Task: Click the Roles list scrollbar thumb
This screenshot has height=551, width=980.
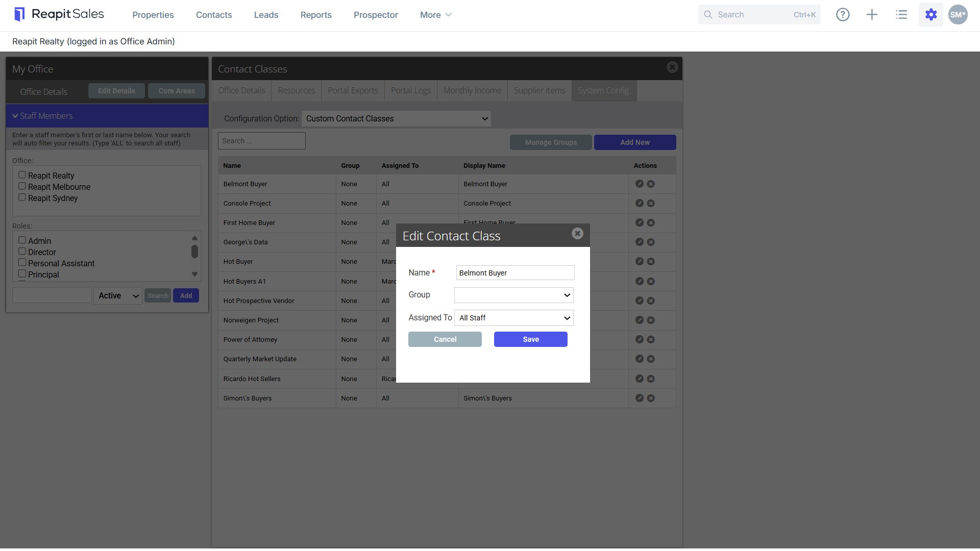Action: click(194, 252)
